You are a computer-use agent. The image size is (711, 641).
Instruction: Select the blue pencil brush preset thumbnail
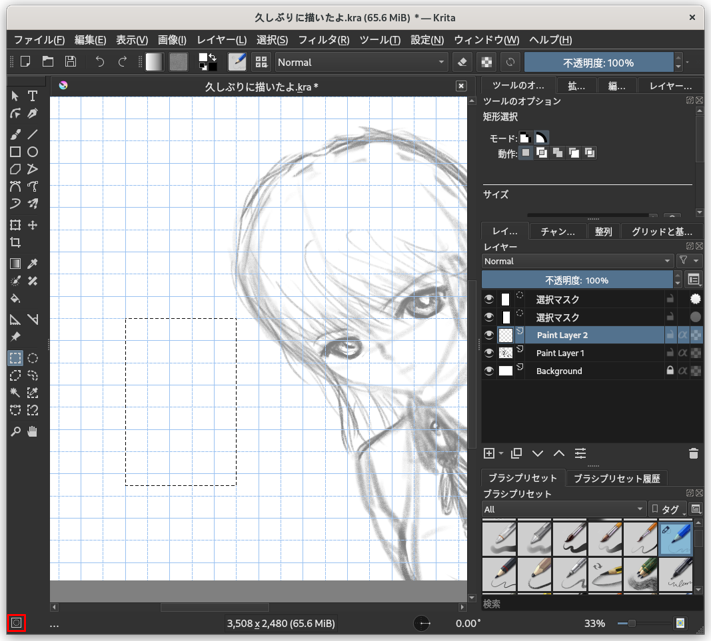click(x=676, y=539)
